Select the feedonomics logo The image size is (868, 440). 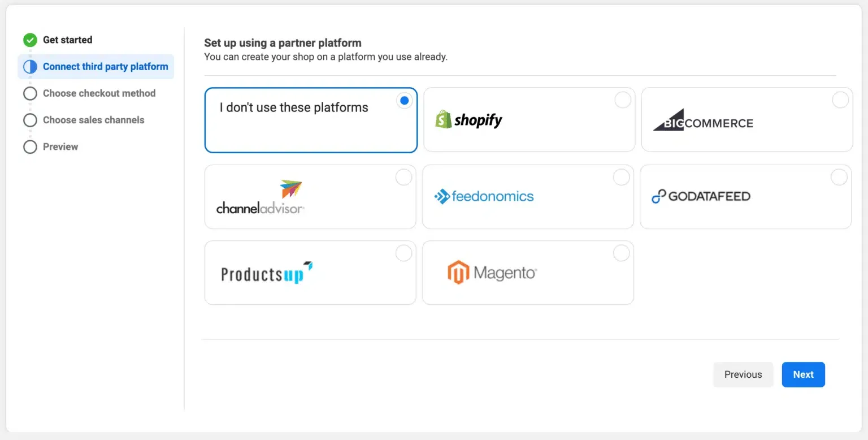coord(484,196)
